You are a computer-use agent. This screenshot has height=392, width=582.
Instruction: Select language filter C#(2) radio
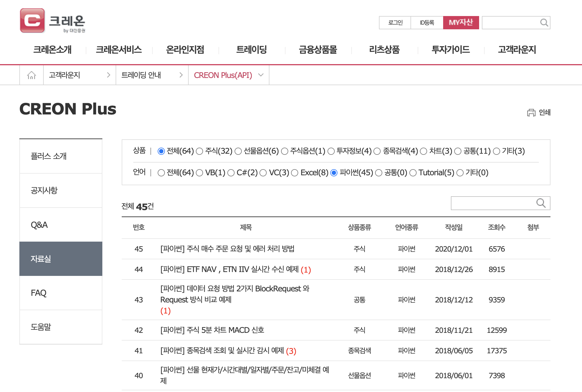(x=231, y=173)
